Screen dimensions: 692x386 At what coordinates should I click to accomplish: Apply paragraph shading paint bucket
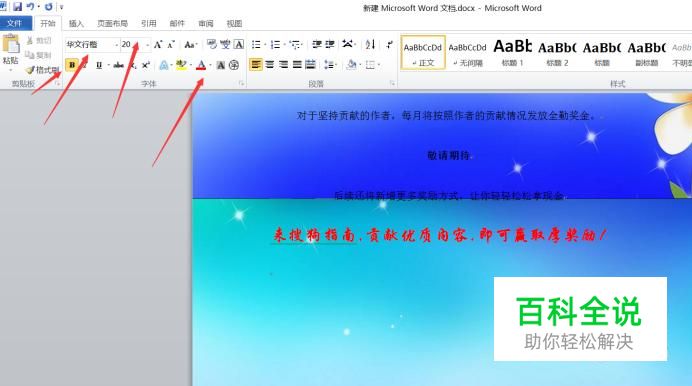tap(352, 65)
